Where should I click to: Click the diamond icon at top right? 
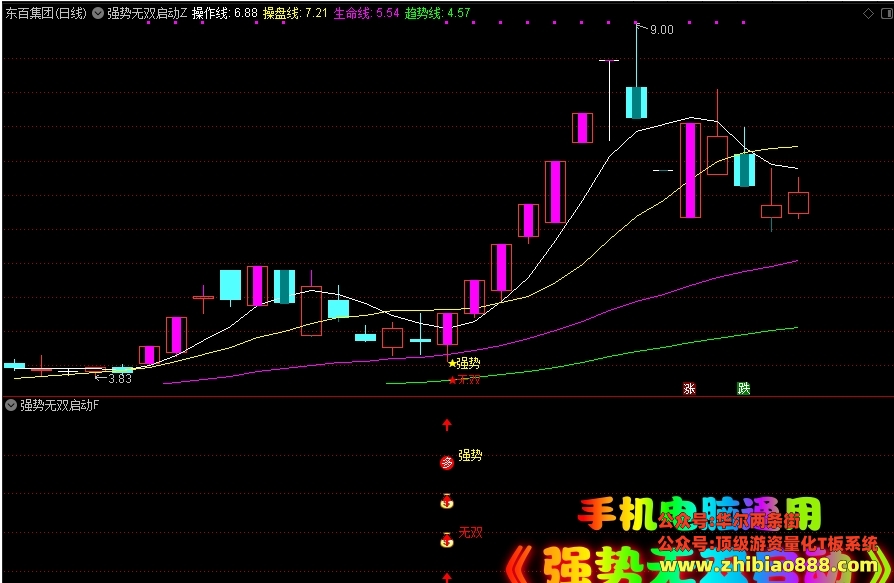[x=868, y=13]
